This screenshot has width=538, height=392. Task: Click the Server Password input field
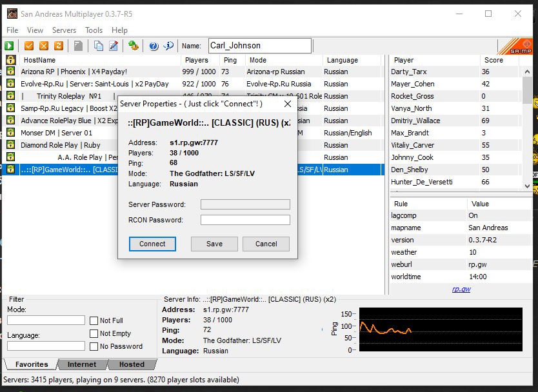point(245,204)
